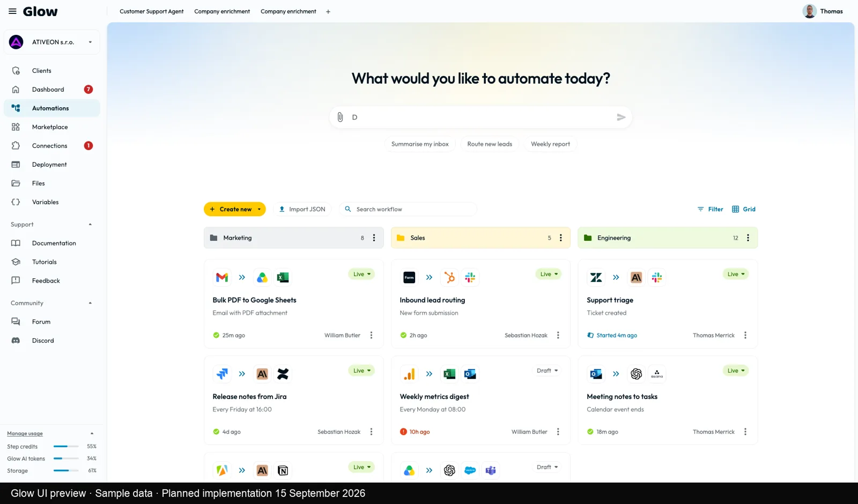Click the Gmail icon on Bulk PDF card
The width and height of the screenshot is (858, 504).
[x=222, y=277]
